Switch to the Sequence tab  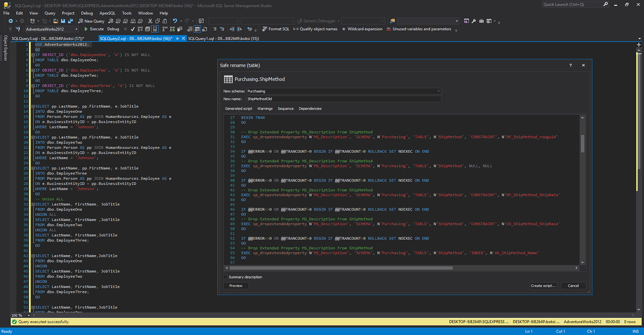285,108
